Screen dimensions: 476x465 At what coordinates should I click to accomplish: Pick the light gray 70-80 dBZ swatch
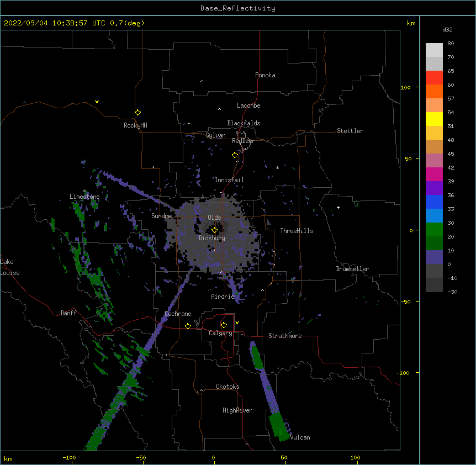(434, 50)
